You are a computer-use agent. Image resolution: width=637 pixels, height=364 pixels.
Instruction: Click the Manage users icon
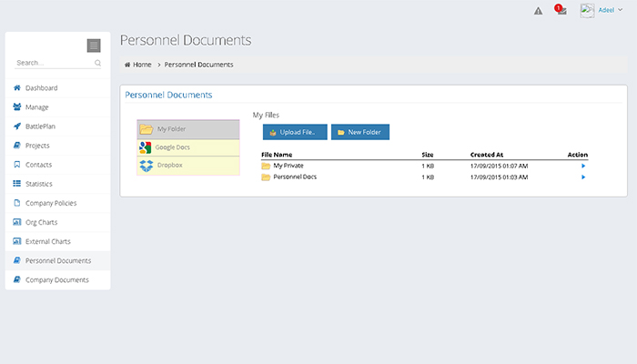[17, 106]
